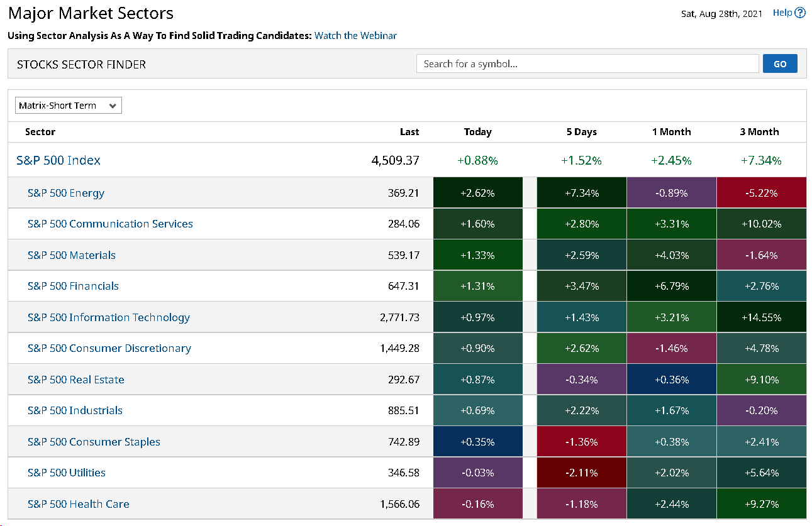Click Consumer Discretionary's last value 1,449.28
The width and height of the screenshot is (812, 526).
click(399, 348)
